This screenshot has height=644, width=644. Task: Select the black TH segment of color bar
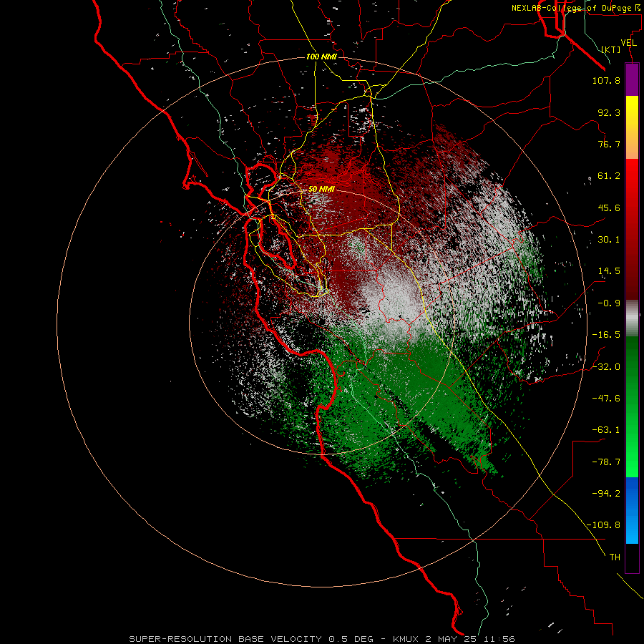click(x=632, y=558)
